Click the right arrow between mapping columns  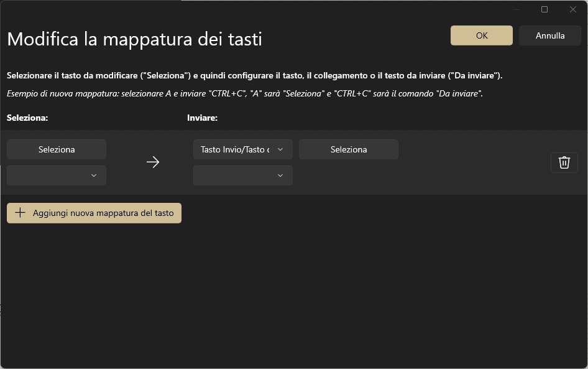pyautogui.click(x=153, y=162)
